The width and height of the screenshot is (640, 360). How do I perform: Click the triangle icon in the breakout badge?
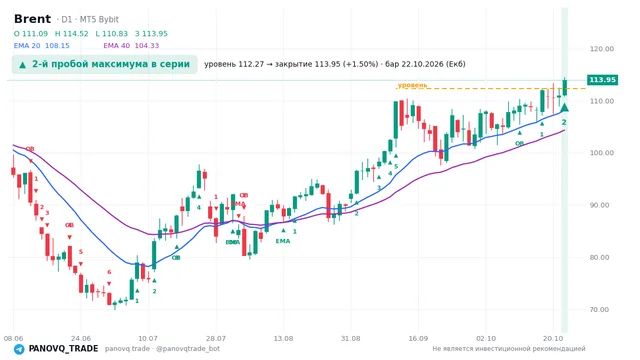point(23,65)
